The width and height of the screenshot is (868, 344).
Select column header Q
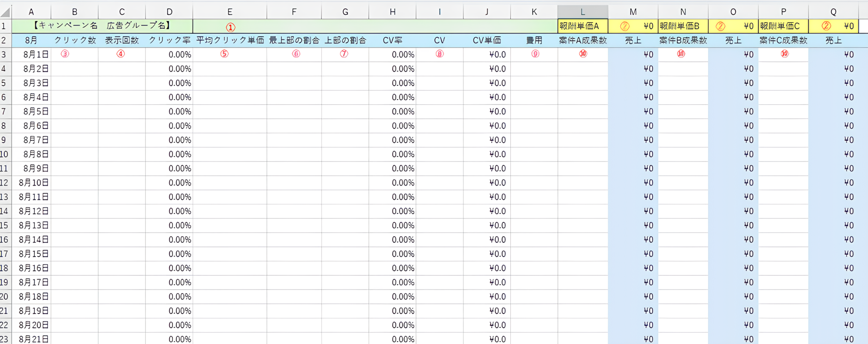click(x=833, y=11)
